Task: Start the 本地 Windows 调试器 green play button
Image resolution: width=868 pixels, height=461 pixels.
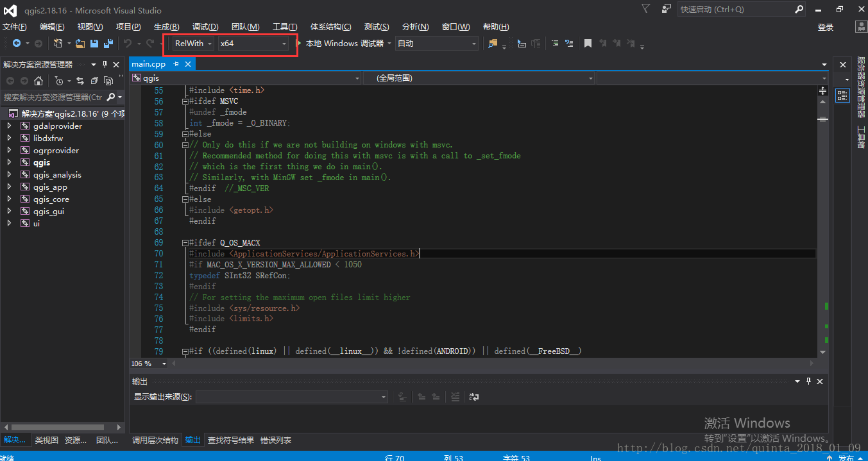Action: pyautogui.click(x=298, y=43)
